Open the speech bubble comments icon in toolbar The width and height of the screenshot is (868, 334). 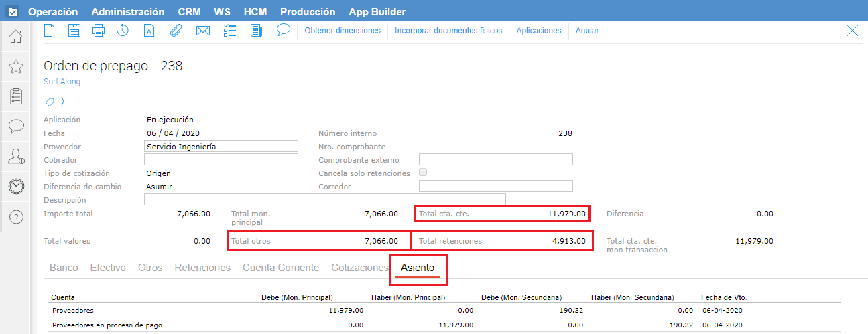click(283, 31)
